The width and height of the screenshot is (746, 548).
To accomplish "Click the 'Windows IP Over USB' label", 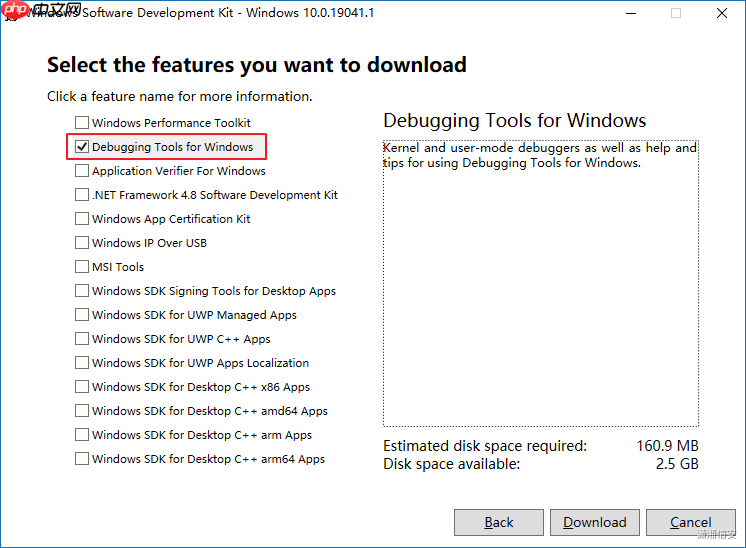I will (149, 243).
